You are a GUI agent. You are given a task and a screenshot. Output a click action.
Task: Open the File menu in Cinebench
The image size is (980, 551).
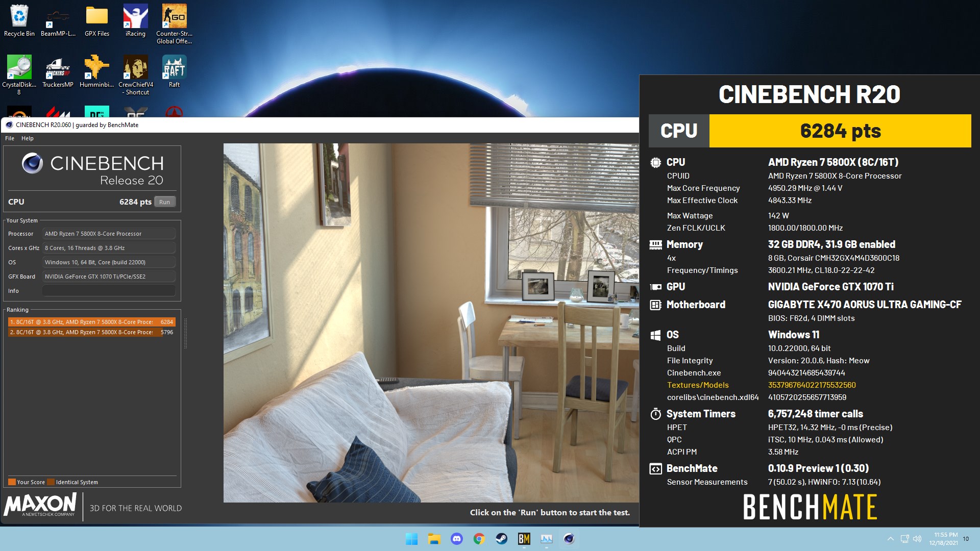click(x=10, y=138)
